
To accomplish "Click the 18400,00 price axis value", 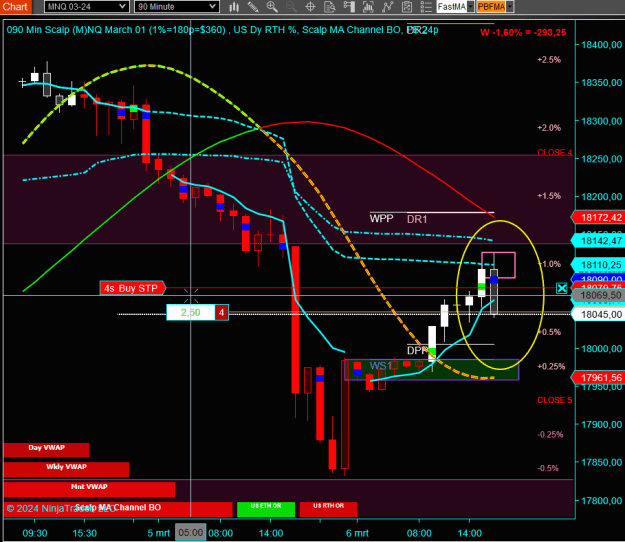I will point(602,45).
